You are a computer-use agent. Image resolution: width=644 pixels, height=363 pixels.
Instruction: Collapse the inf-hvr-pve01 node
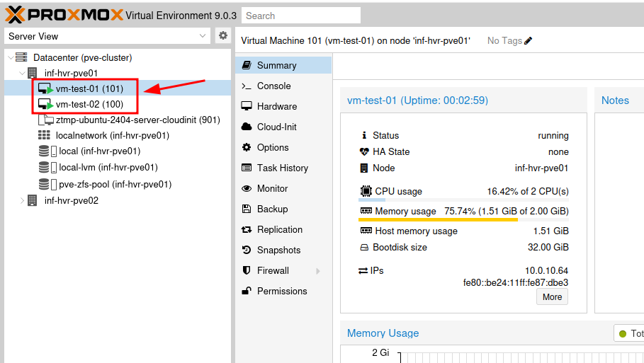(21, 73)
